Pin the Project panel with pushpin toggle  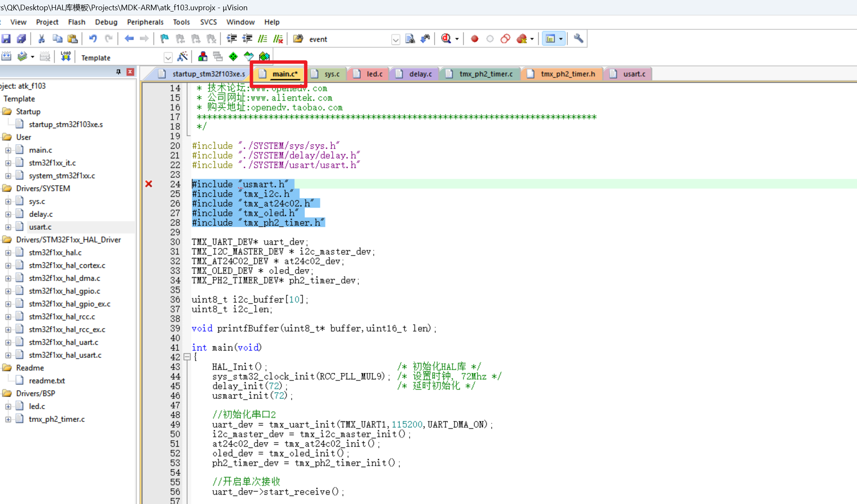118,72
